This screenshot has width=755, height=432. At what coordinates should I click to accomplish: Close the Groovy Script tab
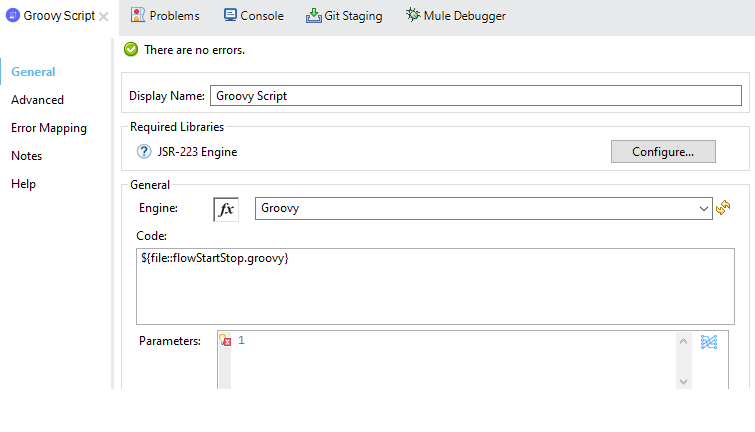tap(104, 16)
